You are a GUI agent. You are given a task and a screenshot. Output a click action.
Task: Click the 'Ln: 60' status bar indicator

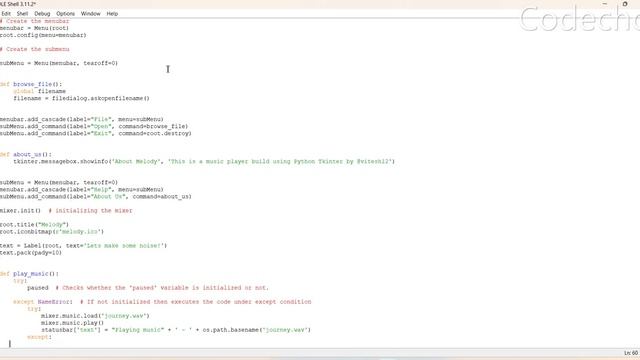click(x=631, y=353)
